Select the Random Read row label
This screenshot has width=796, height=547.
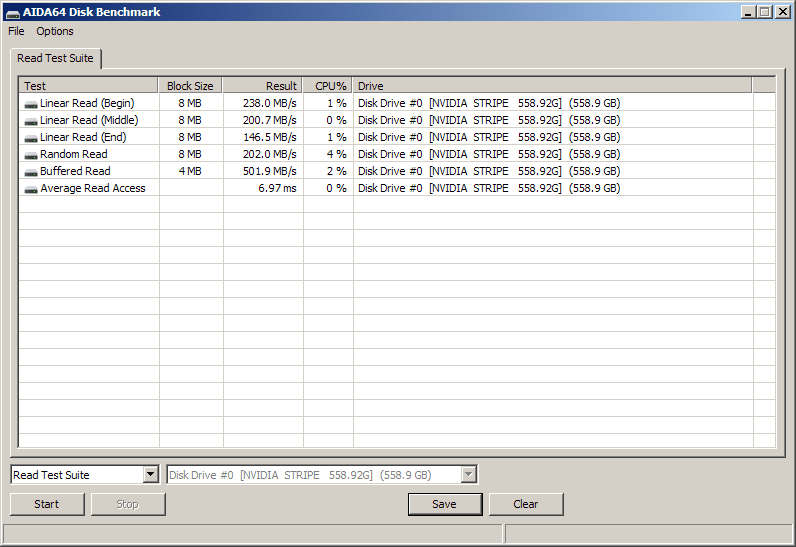(x=74, y=154)
